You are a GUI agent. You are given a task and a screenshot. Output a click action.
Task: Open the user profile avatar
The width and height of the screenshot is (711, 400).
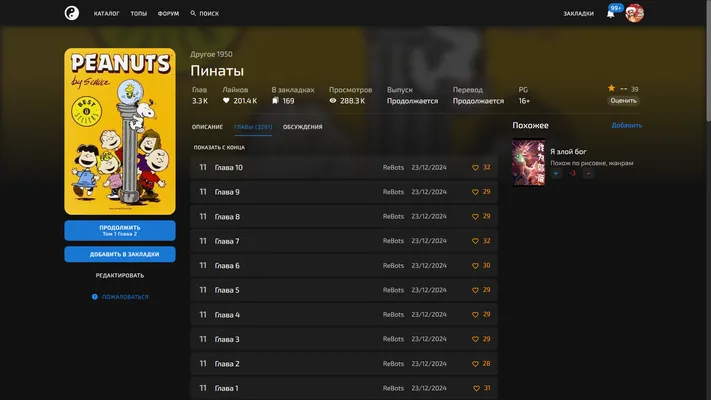pyautogui.click(x=634, y=13)
